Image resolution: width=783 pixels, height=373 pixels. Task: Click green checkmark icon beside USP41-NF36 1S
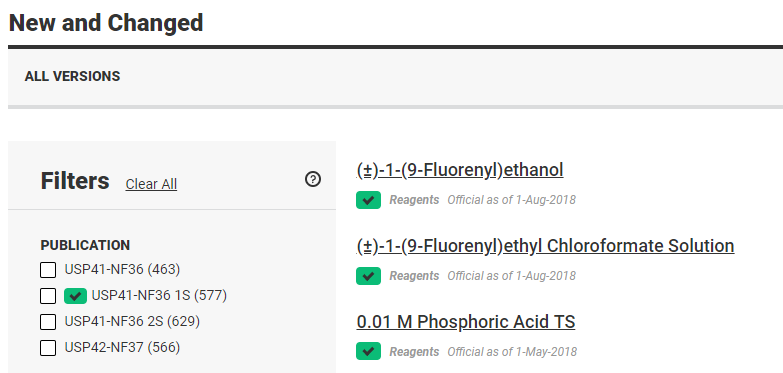(x=75, y=296)
